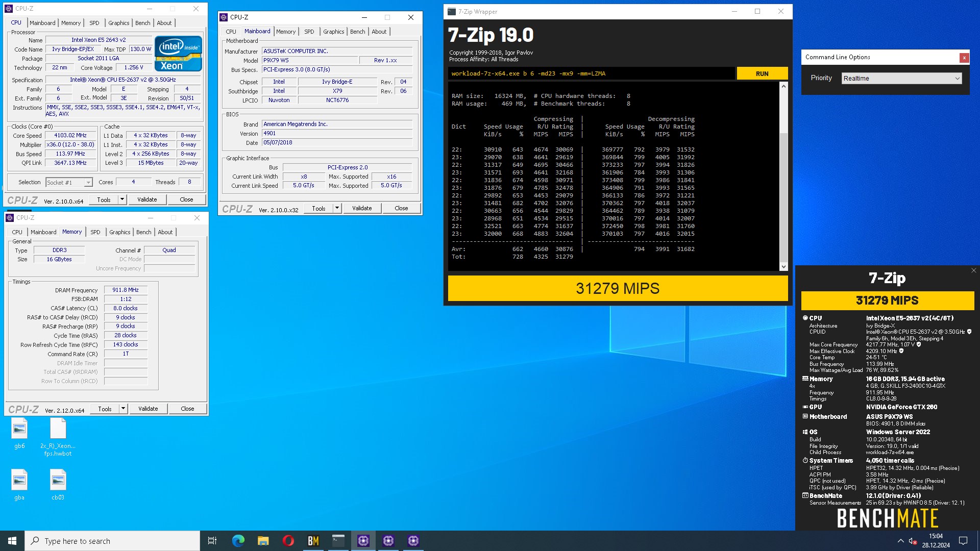Click the yellow 31279 MIPS result bar
Viewport: 980px width, 551px height.
[618, 288]
